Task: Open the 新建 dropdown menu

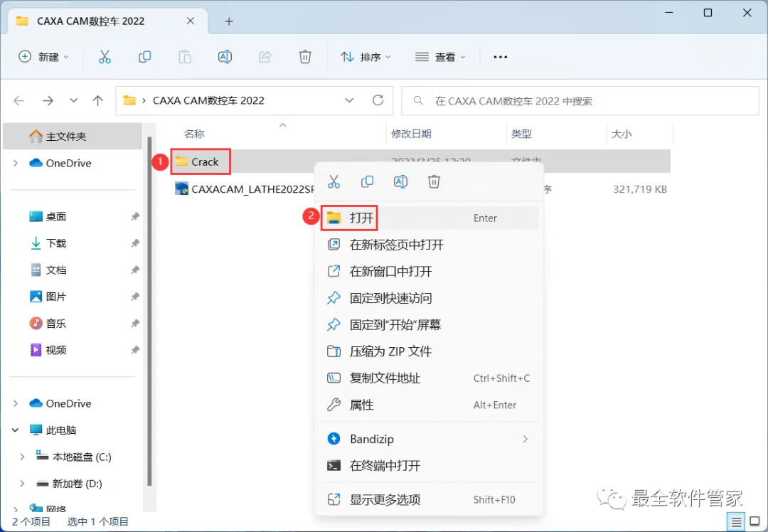Action: [43, 57]
